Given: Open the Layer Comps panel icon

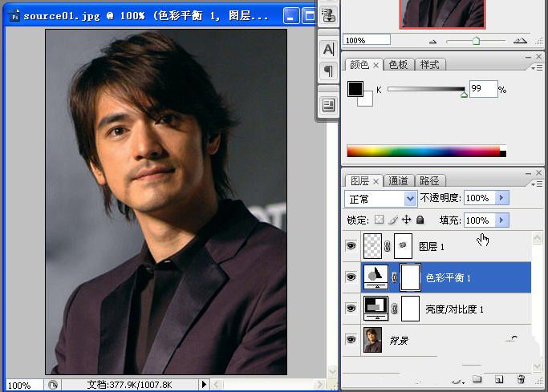Looking at the screenshot, I should [328, 105].
